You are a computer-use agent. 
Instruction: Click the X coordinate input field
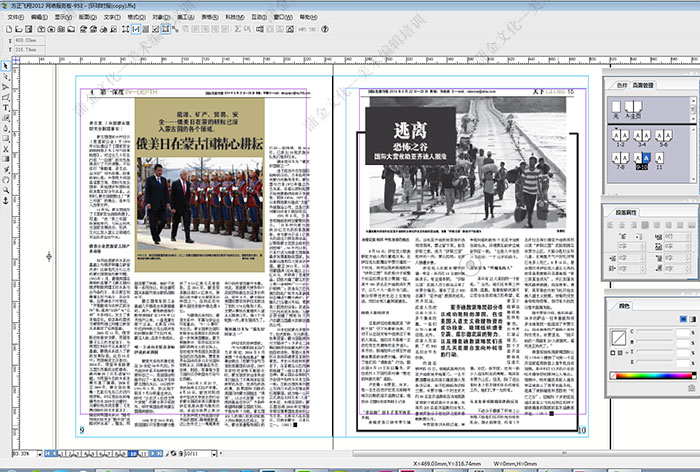click(29, 40)
